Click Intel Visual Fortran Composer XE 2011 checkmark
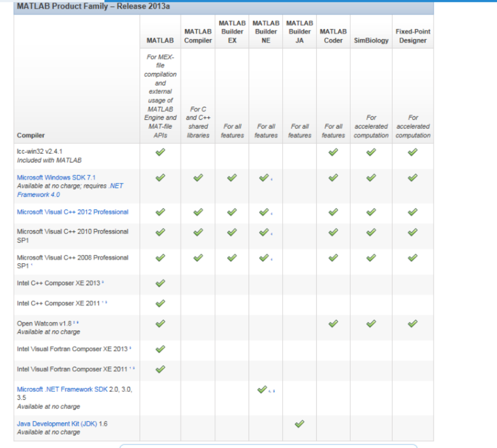 click(x=160, y=369)
